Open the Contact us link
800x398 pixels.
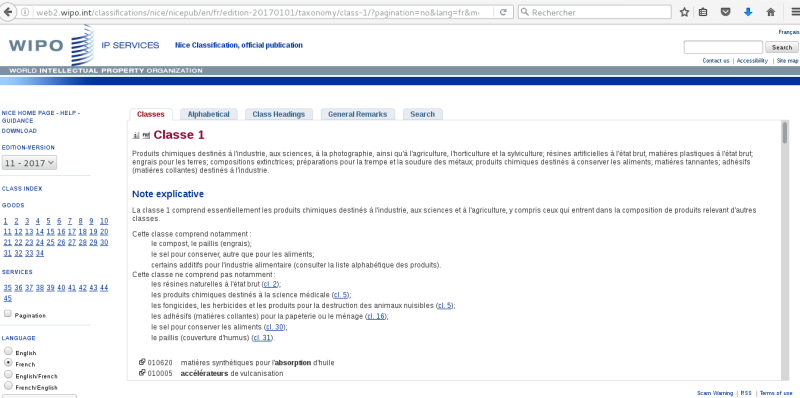pos(715,61)
